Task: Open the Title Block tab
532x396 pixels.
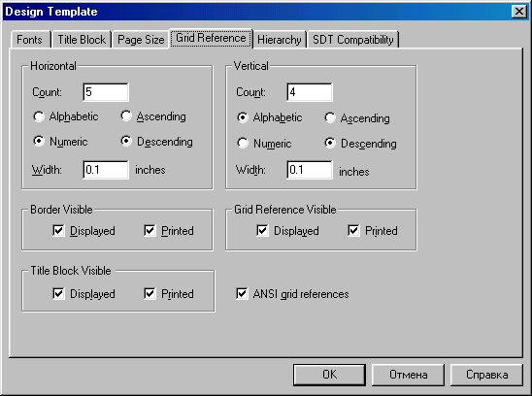Action: point(82,40)
